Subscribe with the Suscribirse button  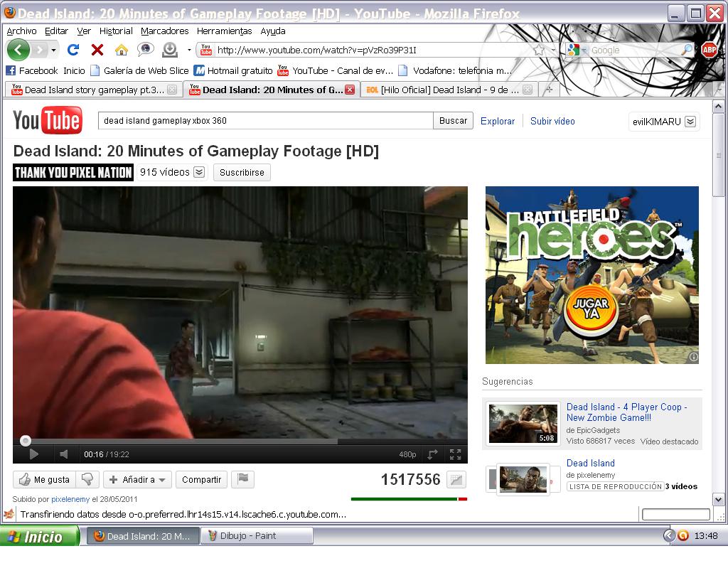(242, 172)
